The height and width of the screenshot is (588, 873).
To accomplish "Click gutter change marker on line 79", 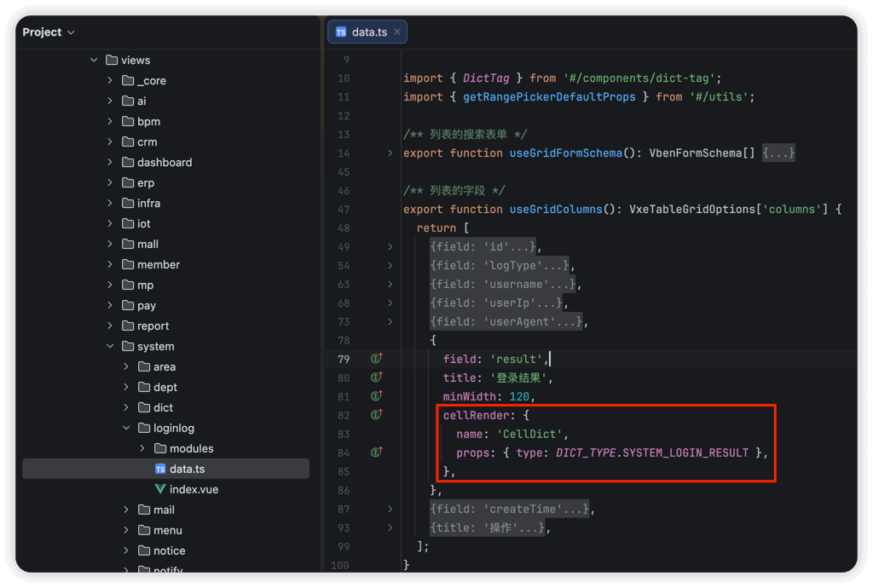I will click(376, 359).
